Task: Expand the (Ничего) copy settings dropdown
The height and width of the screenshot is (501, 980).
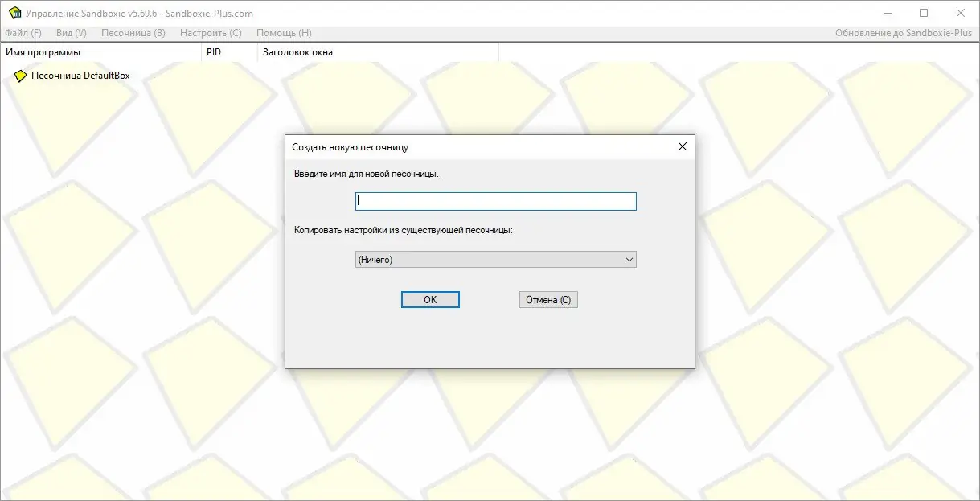Action: click(495, 260)
